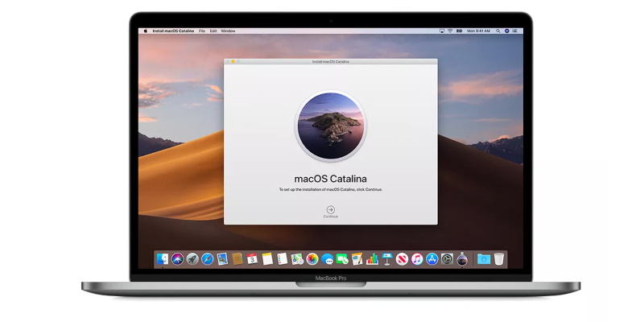Open Photos flower icon in the Dock
Screen dimensions: 644x322
[312, 259]
